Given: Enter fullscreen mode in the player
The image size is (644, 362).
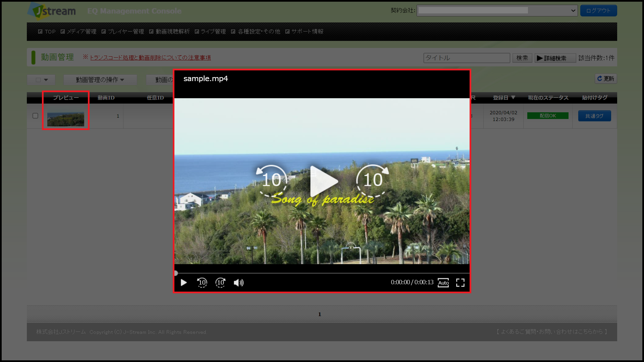Looking at the screenshot, I should pos(460,283).
